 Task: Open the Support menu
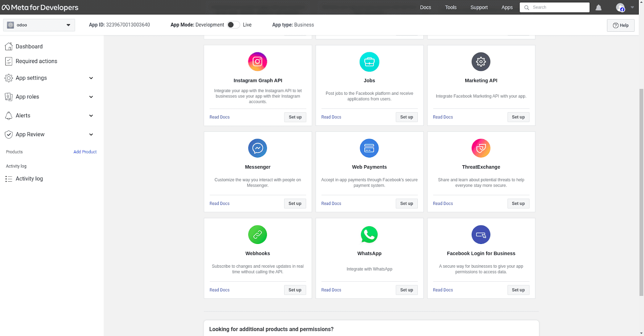479,7
